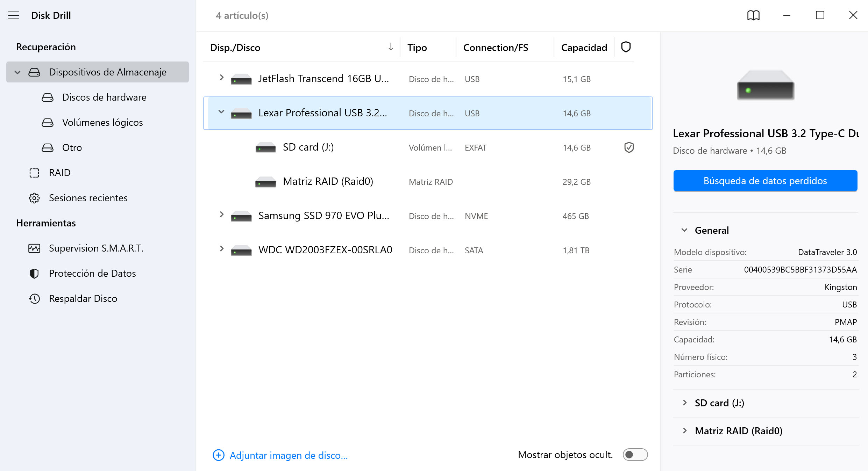Screen dimensions: 868x471
Task: Click the RAID dashed-square icon
Action: (34, 173)
